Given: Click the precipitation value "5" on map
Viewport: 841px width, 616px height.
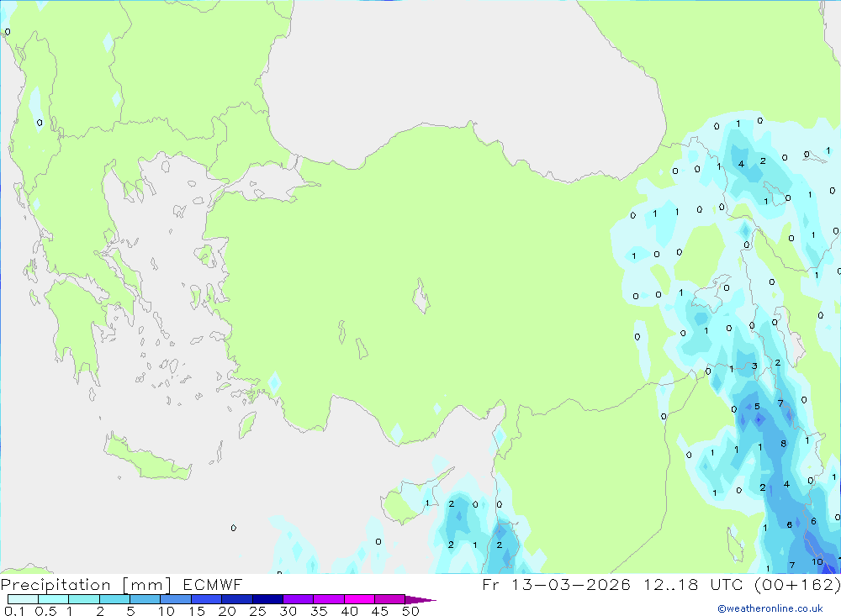Looking at the screenshot, I should coord(758,407).
